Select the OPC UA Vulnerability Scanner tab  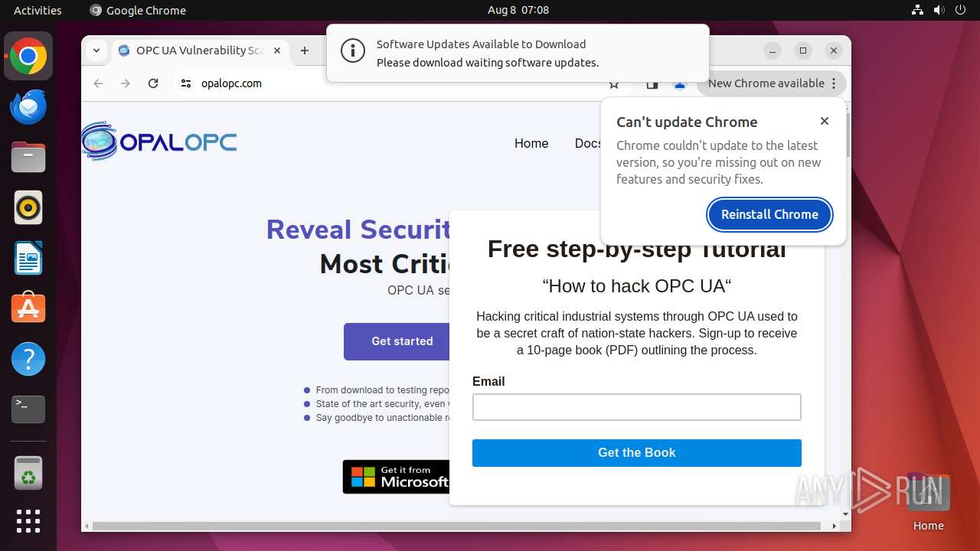[200, 51]
